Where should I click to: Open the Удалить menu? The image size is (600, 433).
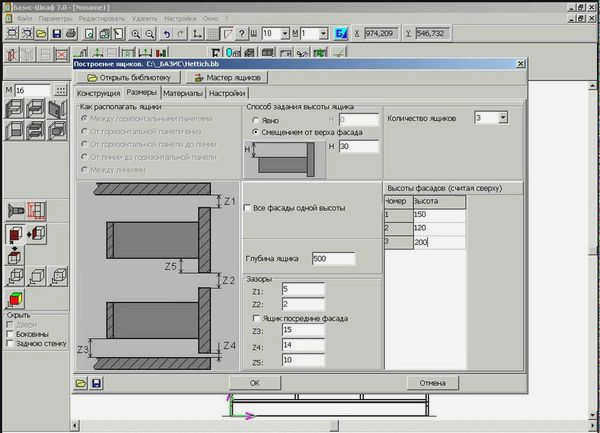click(x=145, y=18)
